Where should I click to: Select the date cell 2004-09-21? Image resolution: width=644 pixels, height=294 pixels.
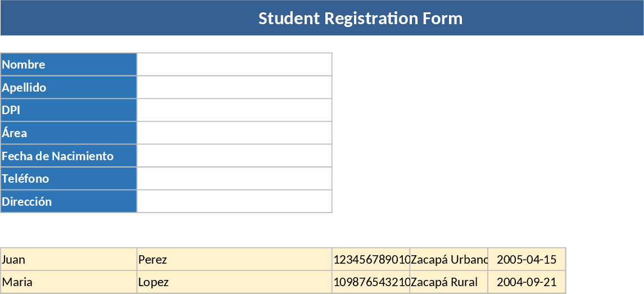pos(526,282)
